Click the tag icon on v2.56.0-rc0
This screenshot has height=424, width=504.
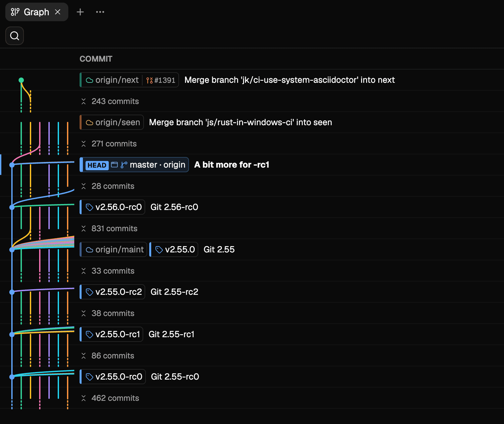[x=90, y=207]
